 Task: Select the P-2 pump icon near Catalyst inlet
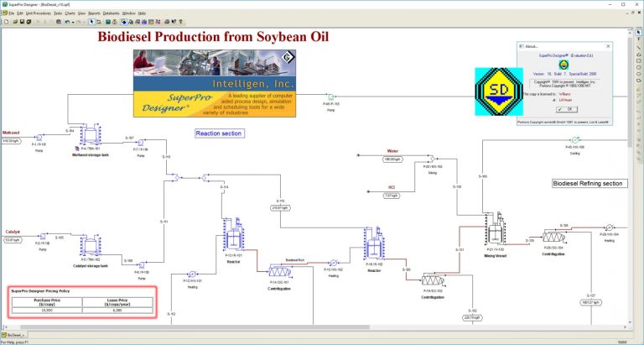pyautogui.click(x=43, y=237)
